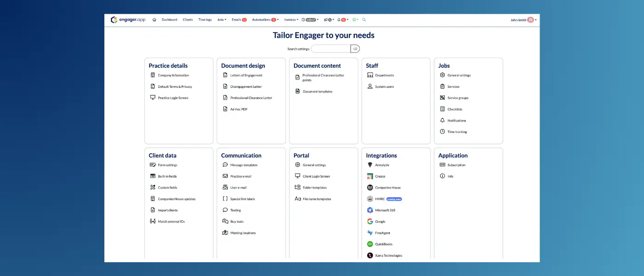
Task: Expand the Jobs menu in navbar
Action: [x=222, y=20]
